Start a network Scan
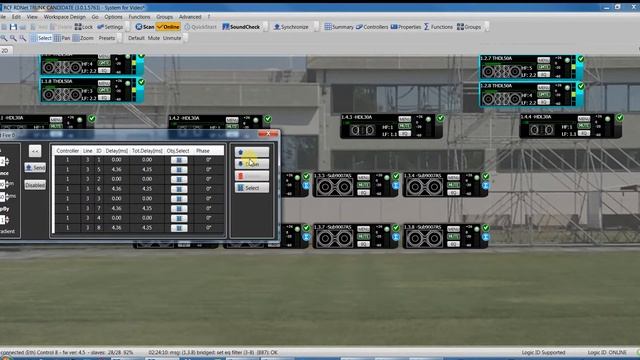This screenshot has height=360, width=640. tap(145, 27)
